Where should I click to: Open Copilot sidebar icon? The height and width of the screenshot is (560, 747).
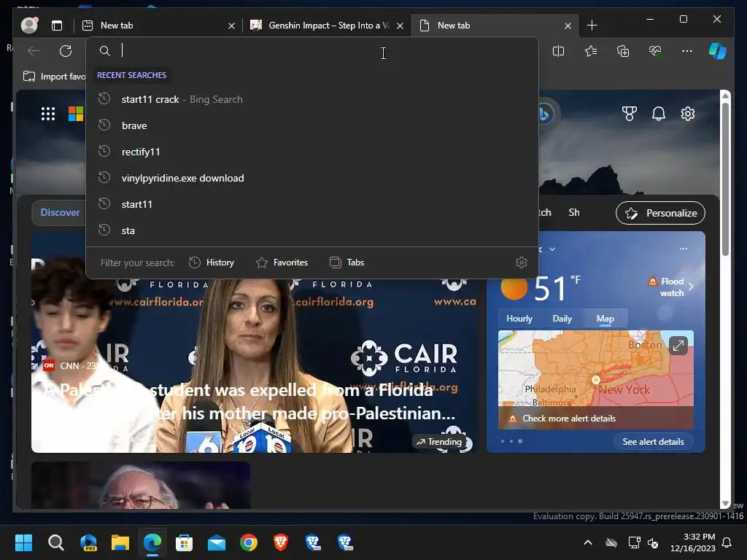pos(718,51)
